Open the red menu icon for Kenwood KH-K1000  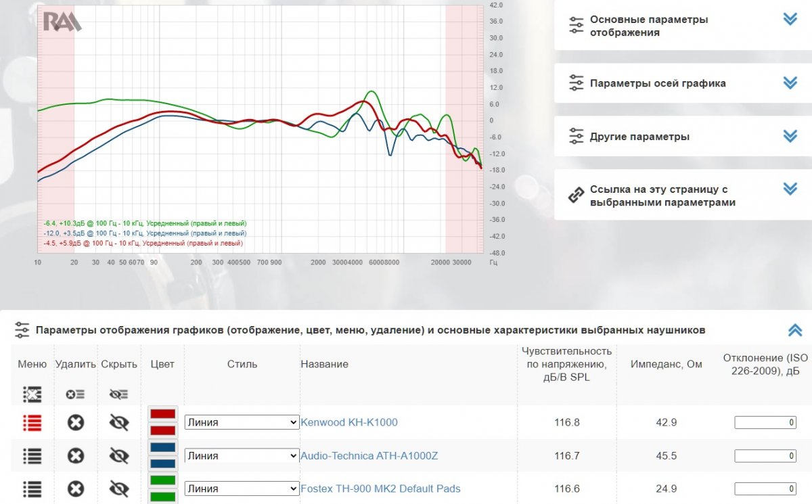tap(32, 423)
